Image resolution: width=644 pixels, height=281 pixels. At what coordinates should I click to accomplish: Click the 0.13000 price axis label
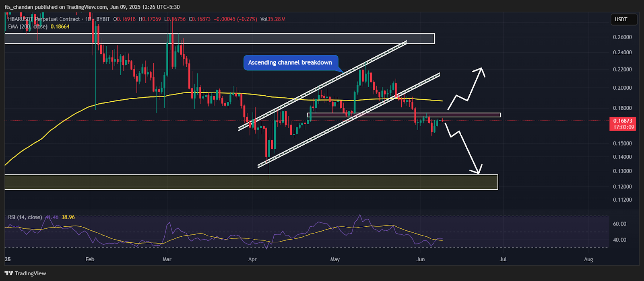coord(622,171)
